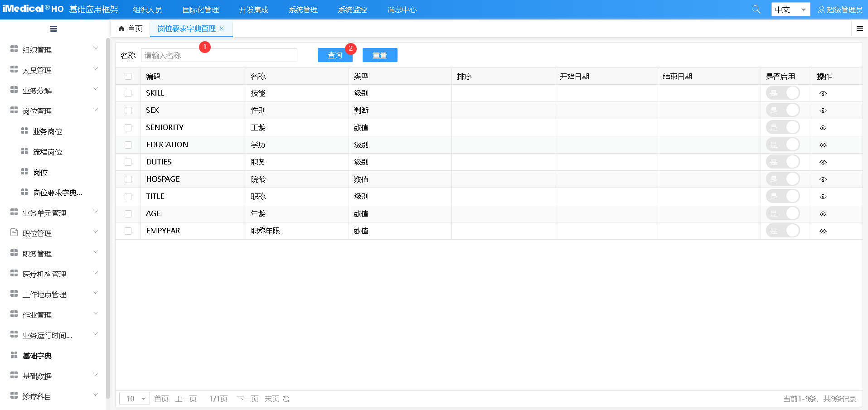
Task: Select 系统管理 in the top menu bar
Action: click(303, 9)
